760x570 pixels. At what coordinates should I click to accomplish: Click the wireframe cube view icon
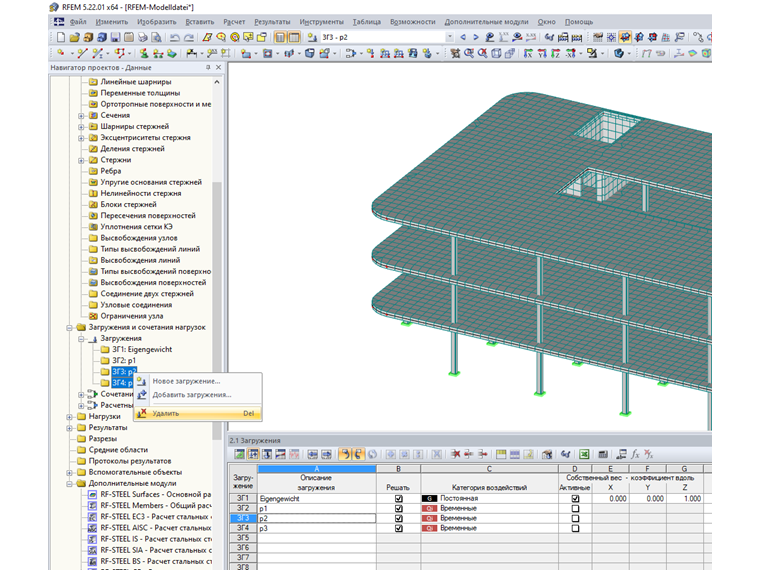point(496,53)
